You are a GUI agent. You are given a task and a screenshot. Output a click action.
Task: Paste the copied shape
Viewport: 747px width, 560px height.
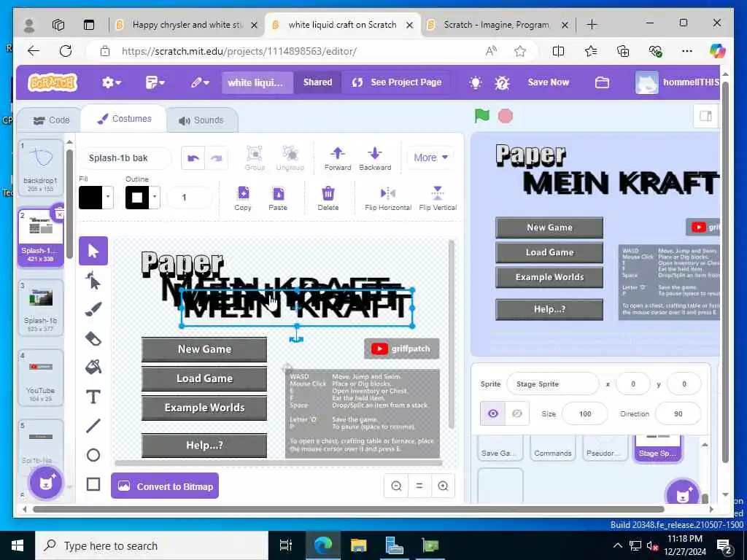pos(278,198)
